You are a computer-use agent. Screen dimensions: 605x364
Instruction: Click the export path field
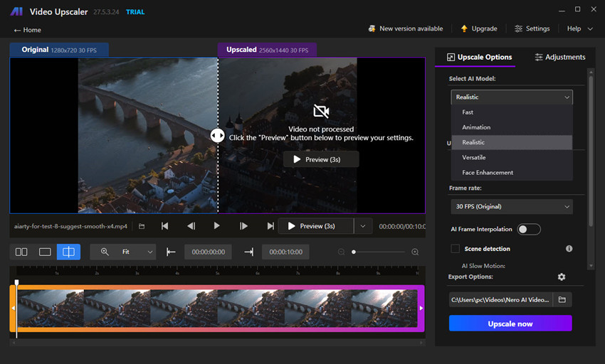point(501,299)
